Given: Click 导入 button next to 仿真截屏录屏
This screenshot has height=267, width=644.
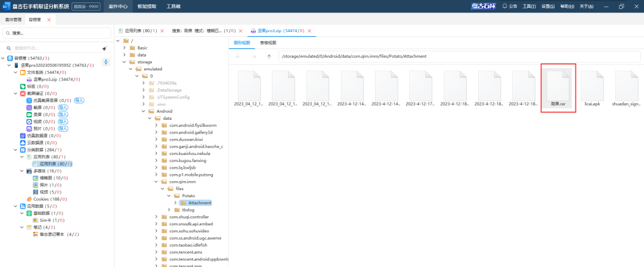Looking at the screenshot, I should (x=79, y=100).
